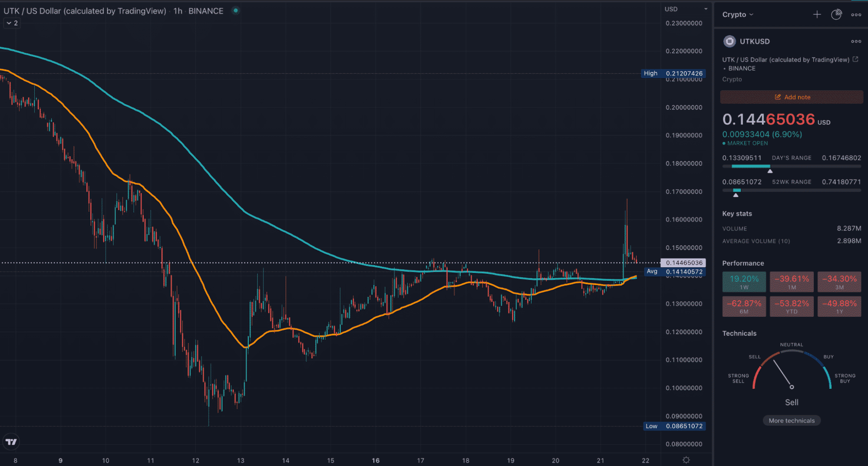Screen dimensions: 868x466
Task: Select the 1W performance tile
Action: 744,282
